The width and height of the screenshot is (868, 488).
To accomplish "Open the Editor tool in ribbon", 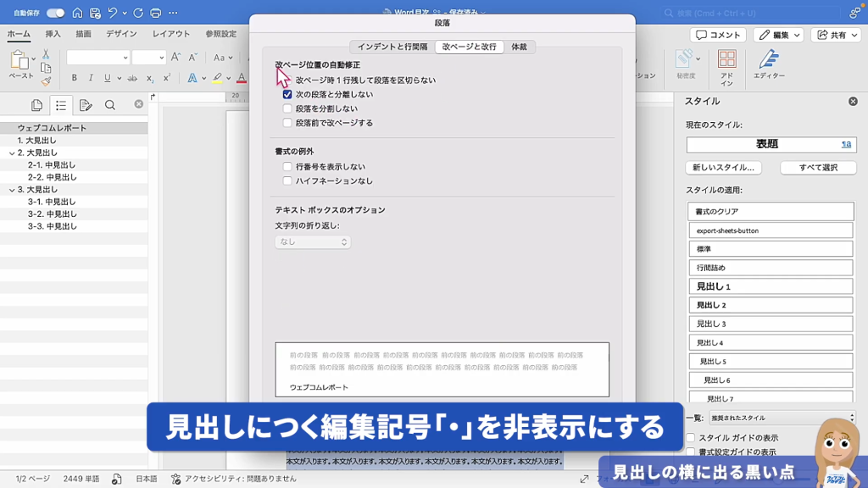I will (x=768, y=64).
